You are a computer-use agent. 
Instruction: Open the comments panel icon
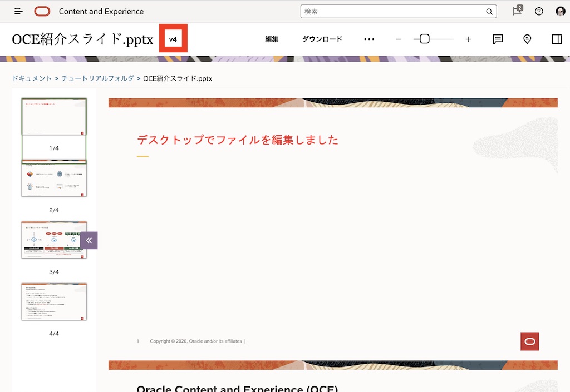click(497, 39)
